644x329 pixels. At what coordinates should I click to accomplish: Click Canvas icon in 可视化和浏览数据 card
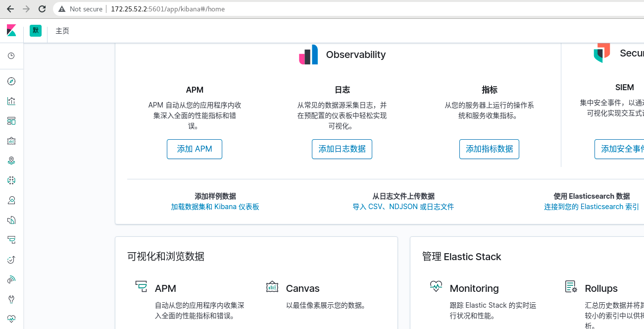pyautogui.click(x=272, y=286)
